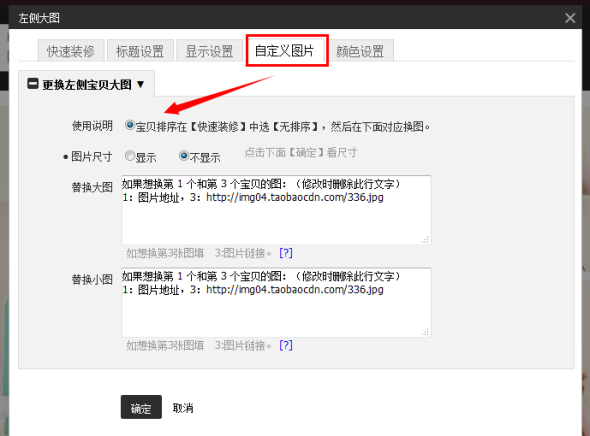
Task: Open the 快速装修 tab
Action: pos(71,50)
